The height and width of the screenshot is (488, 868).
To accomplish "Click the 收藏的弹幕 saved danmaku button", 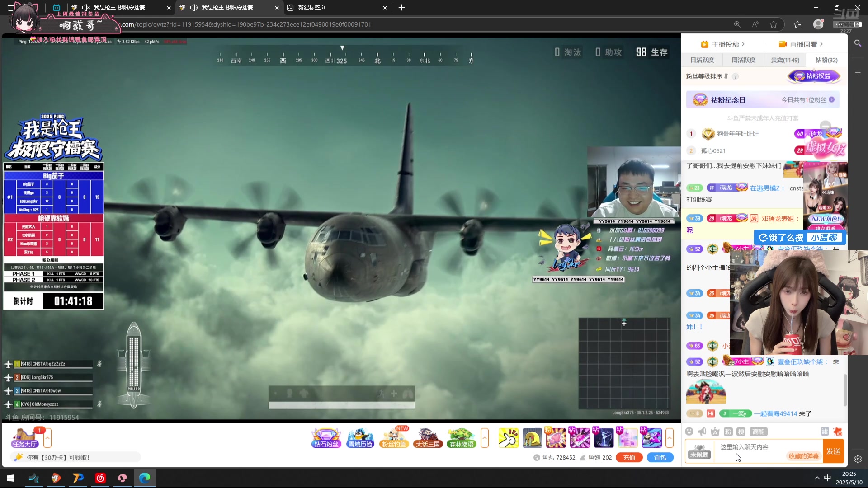I will pyautogui.click(x=803, y=456).
